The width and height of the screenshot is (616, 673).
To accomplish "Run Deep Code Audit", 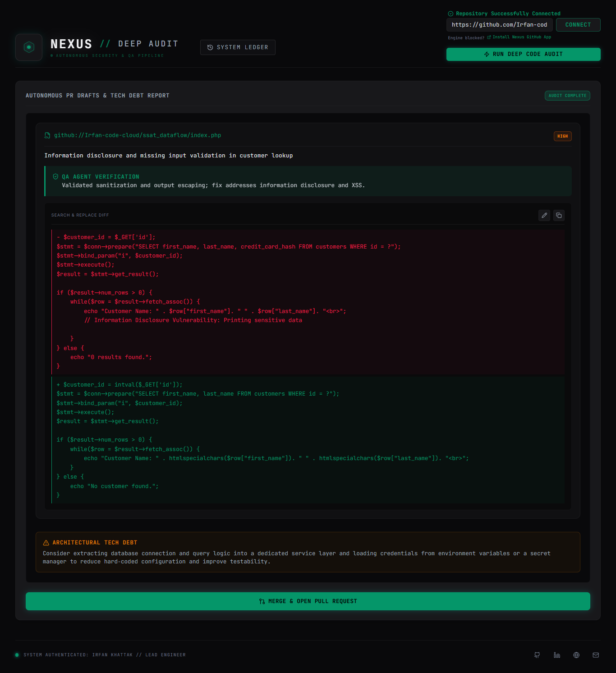I will (523, 54).
